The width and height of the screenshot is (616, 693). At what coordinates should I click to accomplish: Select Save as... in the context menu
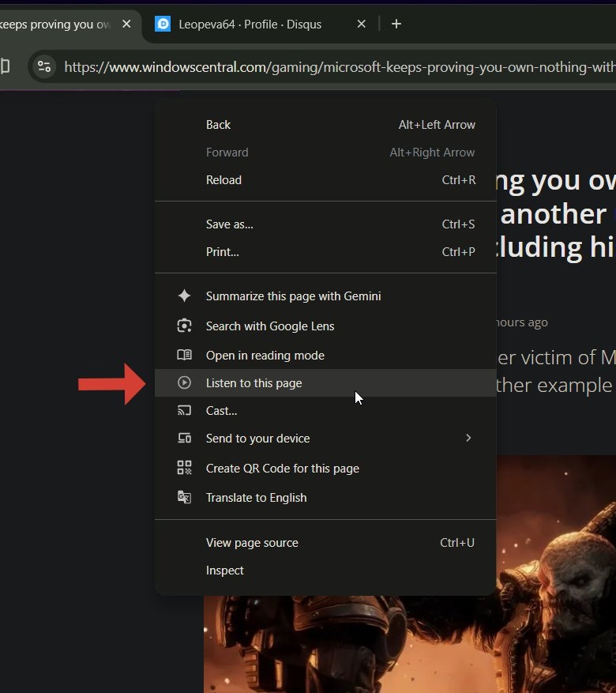pos(325,224)
